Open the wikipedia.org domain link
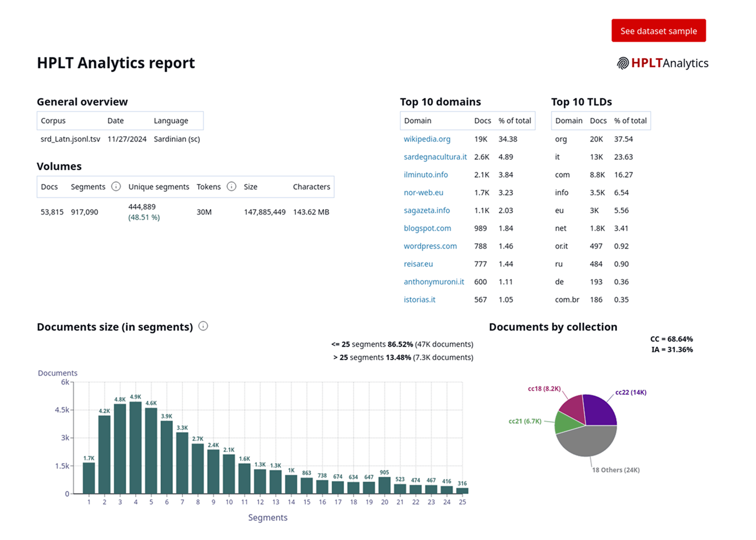This screenshot has width=756, height=540. point(427,139)
